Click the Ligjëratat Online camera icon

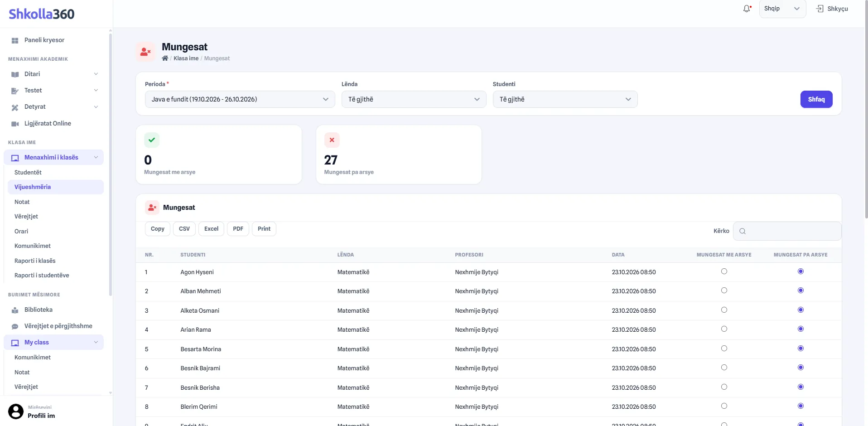15,124
